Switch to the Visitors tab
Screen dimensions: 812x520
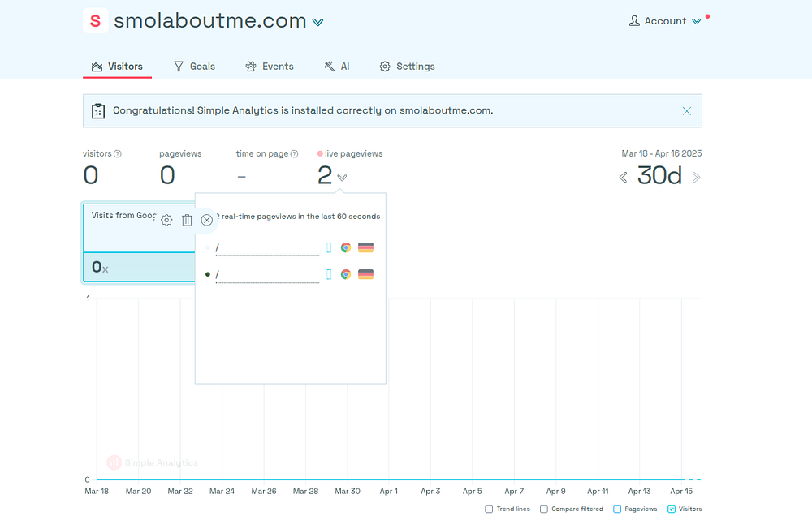point(117,67)
